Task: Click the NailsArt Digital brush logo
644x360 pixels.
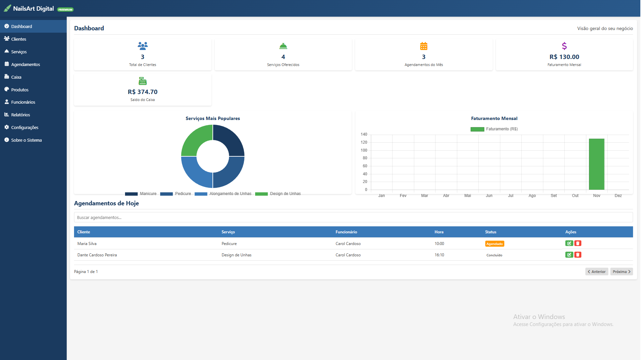Action: [7, 8]
